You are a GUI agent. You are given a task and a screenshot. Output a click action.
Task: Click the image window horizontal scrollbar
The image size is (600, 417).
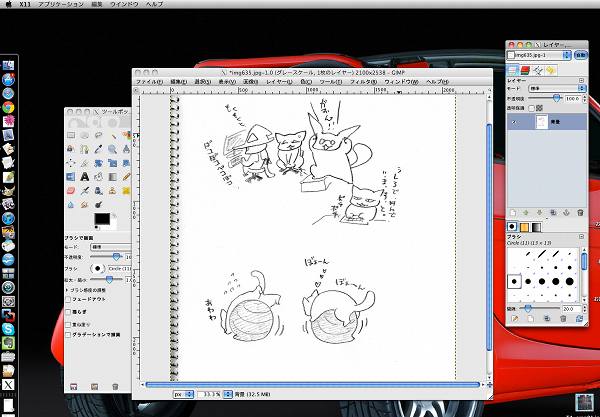pos(313,384)
